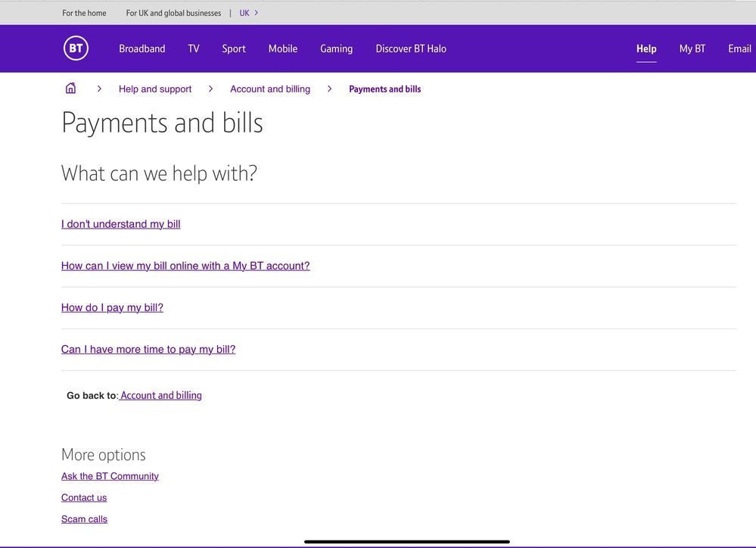Switch to For UK and global businesses
756x548 pixels.
(x=173, y=13)
